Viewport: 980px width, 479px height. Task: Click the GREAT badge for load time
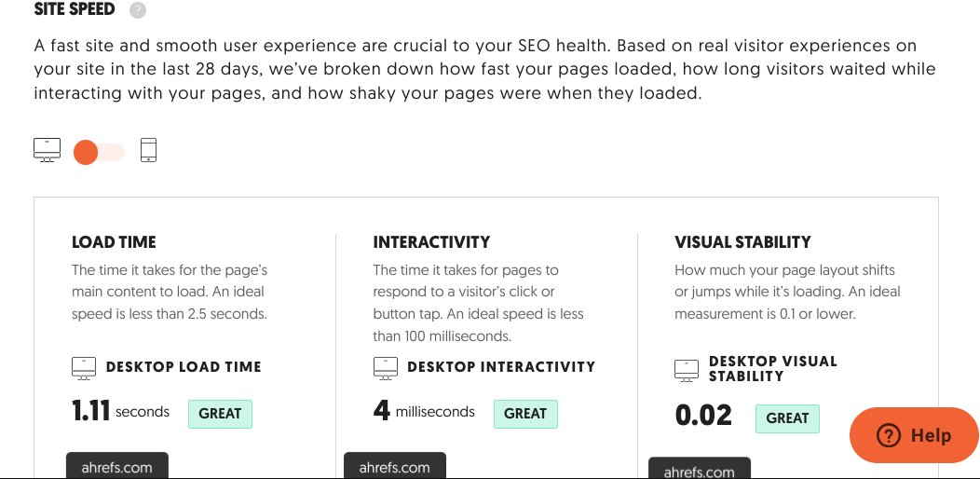point(220,414)
